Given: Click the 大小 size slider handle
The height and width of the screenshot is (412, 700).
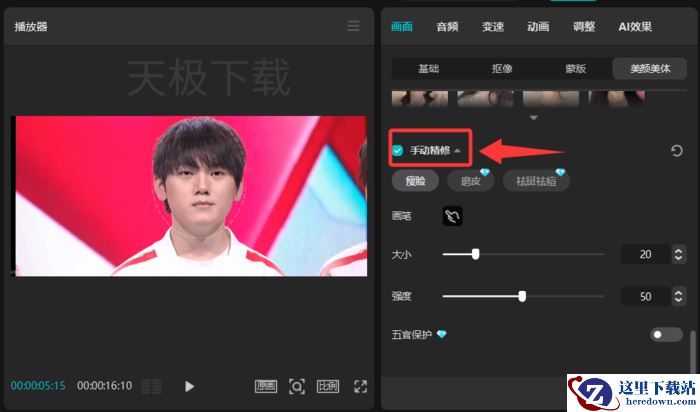Looking at the screenshot, I should click(x=475, y=254).
